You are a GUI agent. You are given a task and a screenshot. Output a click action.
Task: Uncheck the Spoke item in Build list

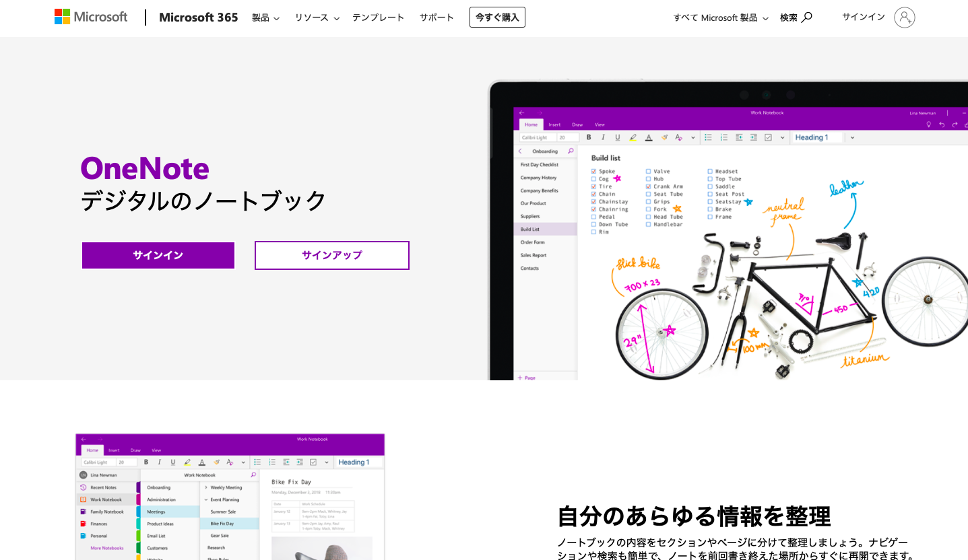pos(592,171)
